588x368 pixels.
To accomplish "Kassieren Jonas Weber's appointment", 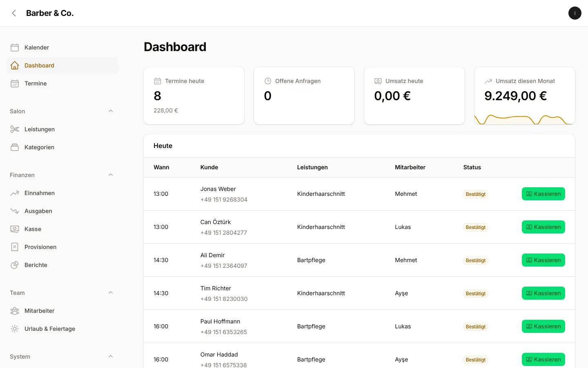I will (543, 194).
